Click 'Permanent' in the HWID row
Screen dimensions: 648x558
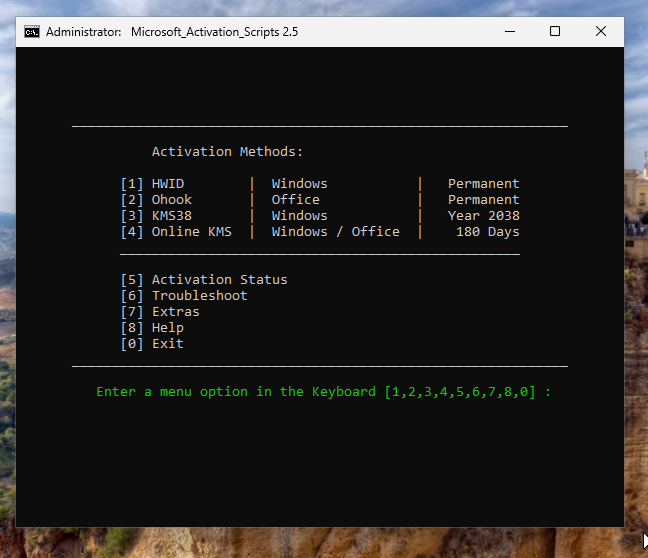[484, 184]
